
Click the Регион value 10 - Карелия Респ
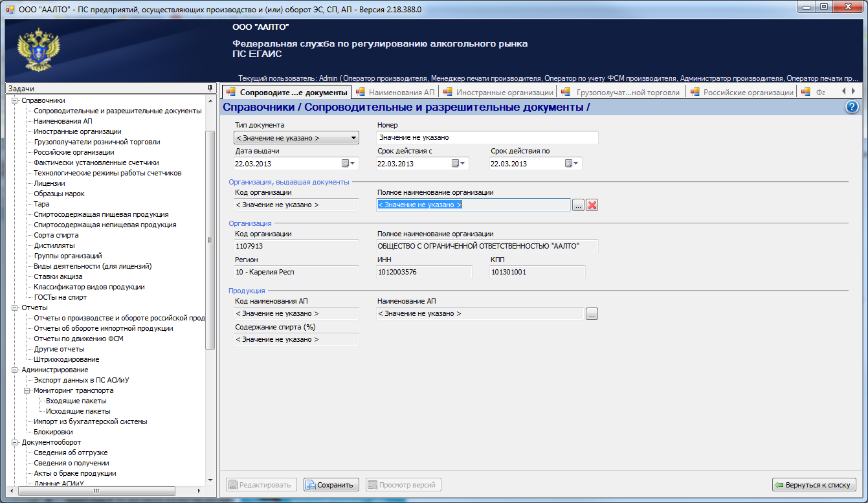[296, 272]
